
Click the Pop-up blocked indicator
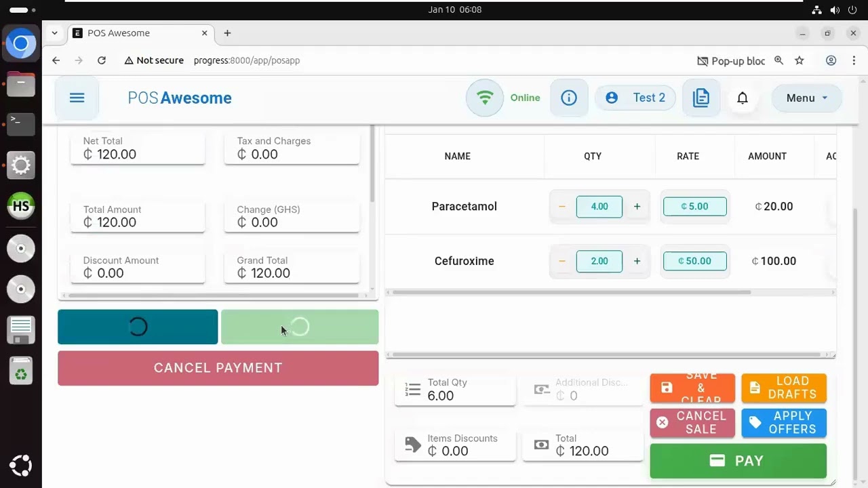click(732, 60)
